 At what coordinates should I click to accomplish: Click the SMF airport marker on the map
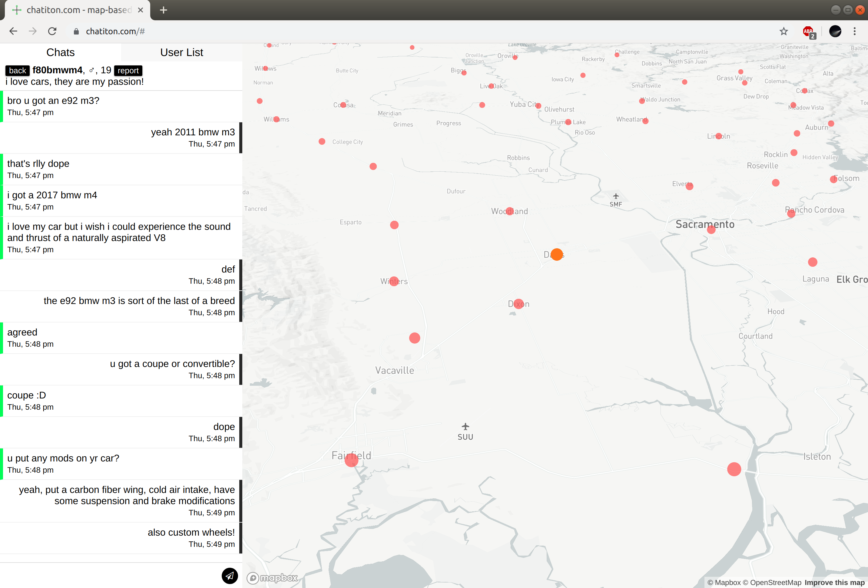(616, 197)
